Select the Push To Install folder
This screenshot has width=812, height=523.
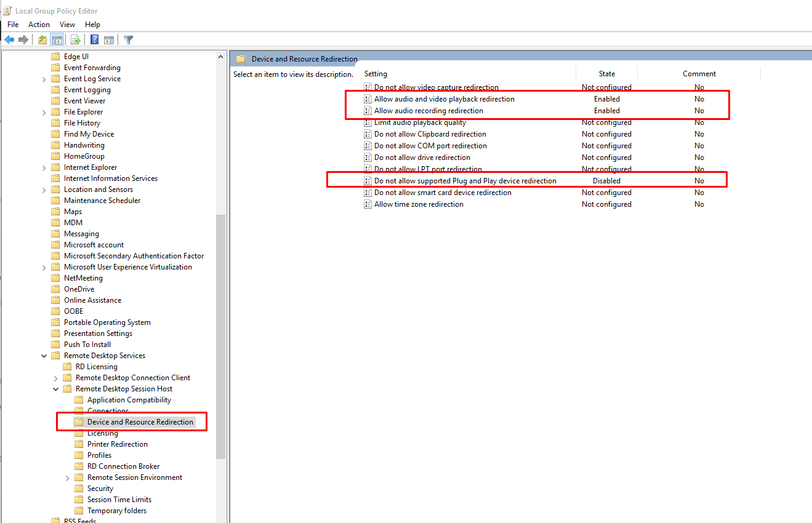[87, 345]
